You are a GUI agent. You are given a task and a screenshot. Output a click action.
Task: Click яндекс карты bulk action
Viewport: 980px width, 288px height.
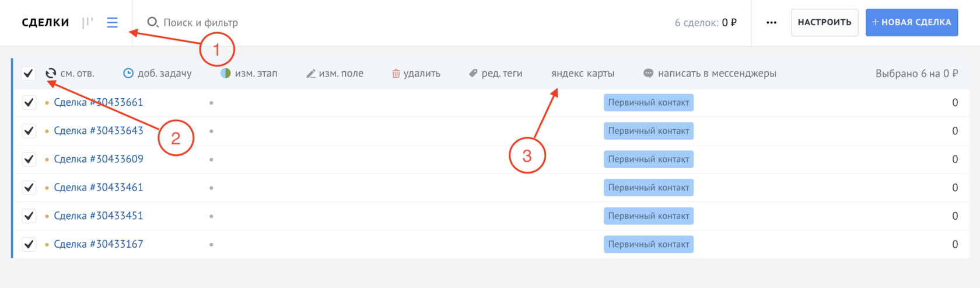coord(582,74)
